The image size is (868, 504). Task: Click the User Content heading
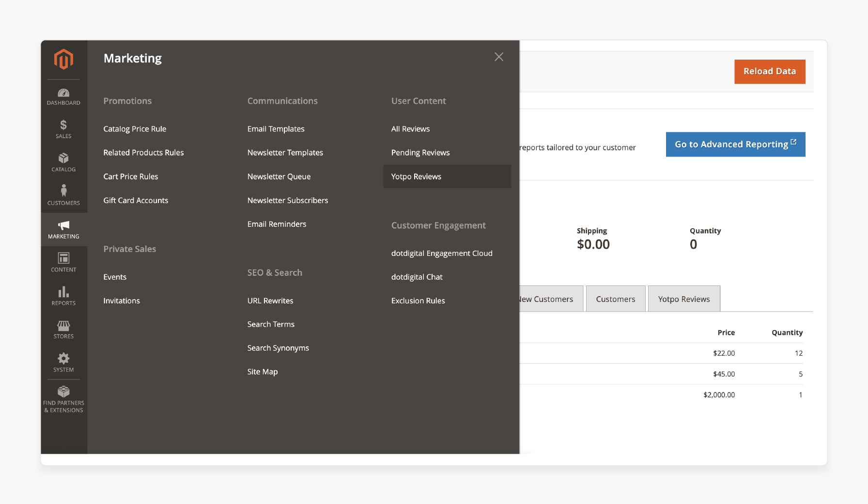[x=418, y=101]
